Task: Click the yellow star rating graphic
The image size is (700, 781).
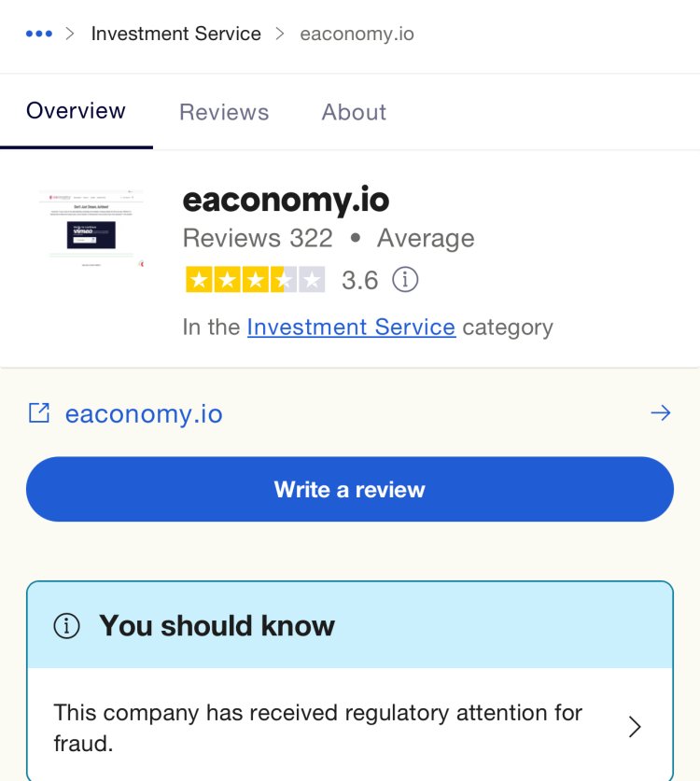Action: click(255, 279)
